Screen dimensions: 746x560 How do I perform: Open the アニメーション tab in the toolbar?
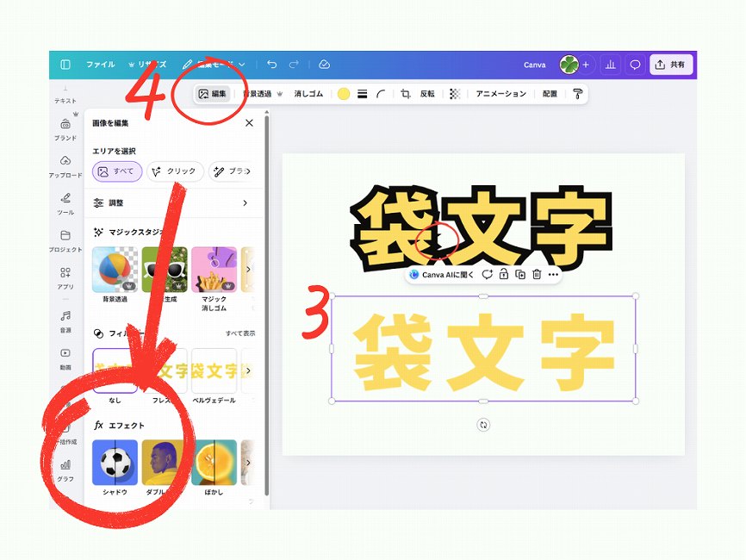click(500, 94)
